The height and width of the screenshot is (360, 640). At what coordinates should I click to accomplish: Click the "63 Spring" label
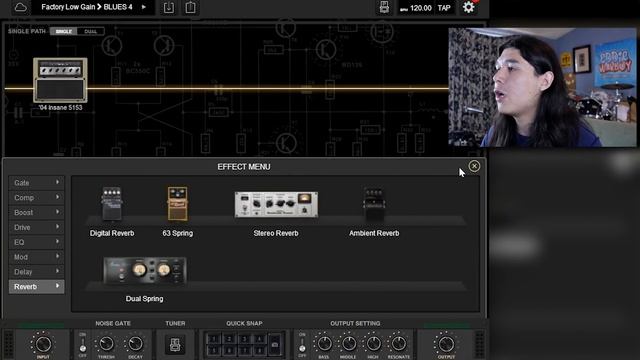[178, 233]
